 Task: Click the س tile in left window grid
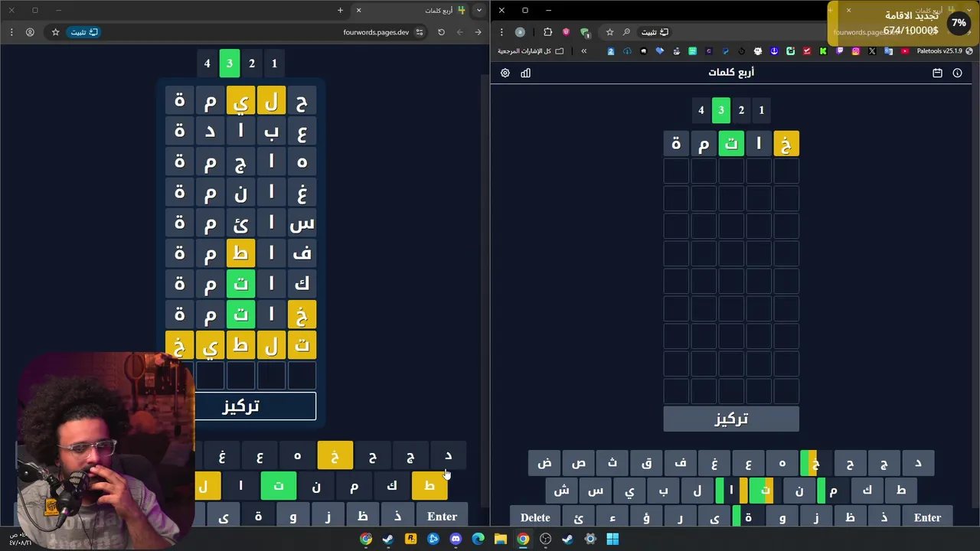point(302,223)
